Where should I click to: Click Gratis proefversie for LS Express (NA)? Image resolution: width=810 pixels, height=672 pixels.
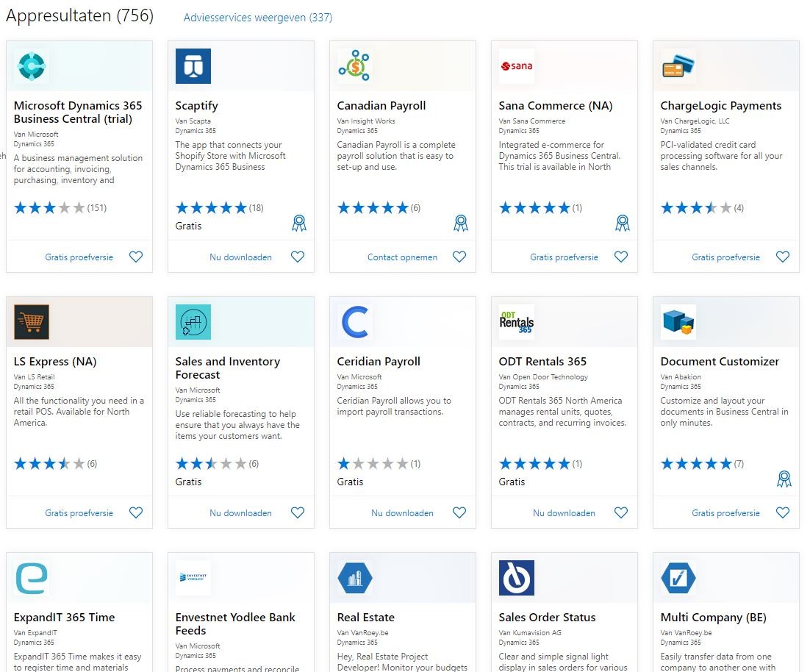pyautogui.click(x=79, y=513)
